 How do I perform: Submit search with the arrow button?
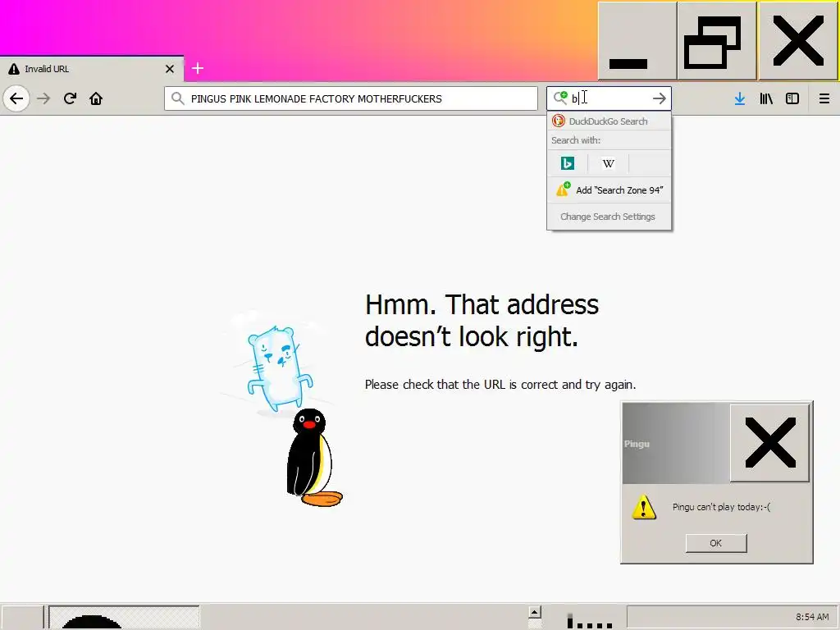click(x=659, y=98)
